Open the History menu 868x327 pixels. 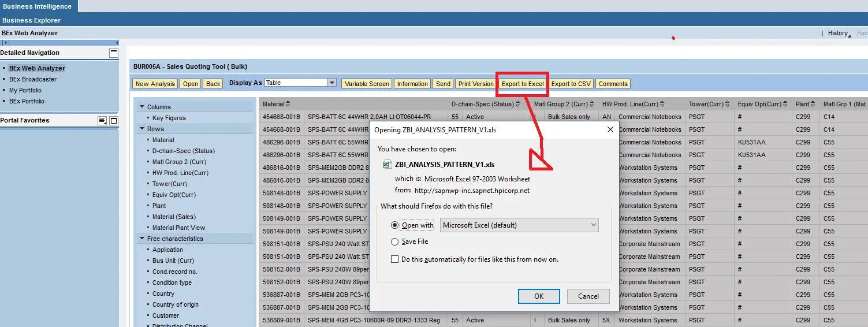click(x=839, y=34)
